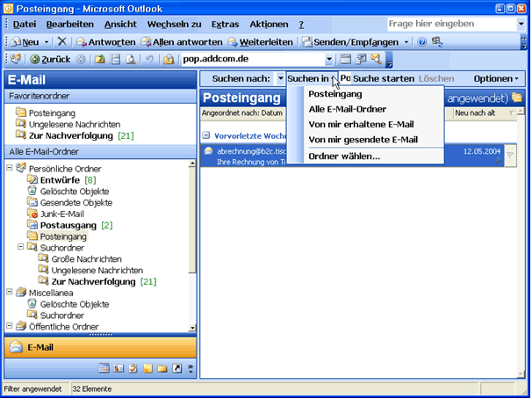Select Postausgang folder
Screen dimensions: 532x399
point(68,225)
